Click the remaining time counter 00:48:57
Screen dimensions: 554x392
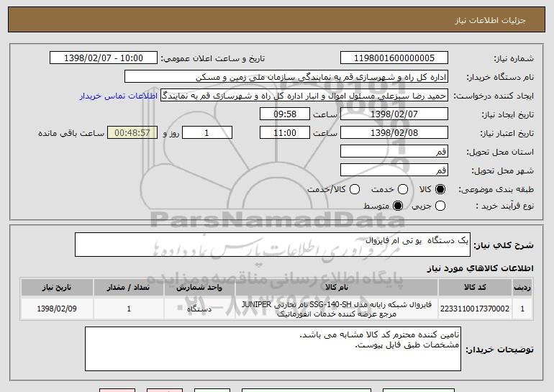point(132,133)
